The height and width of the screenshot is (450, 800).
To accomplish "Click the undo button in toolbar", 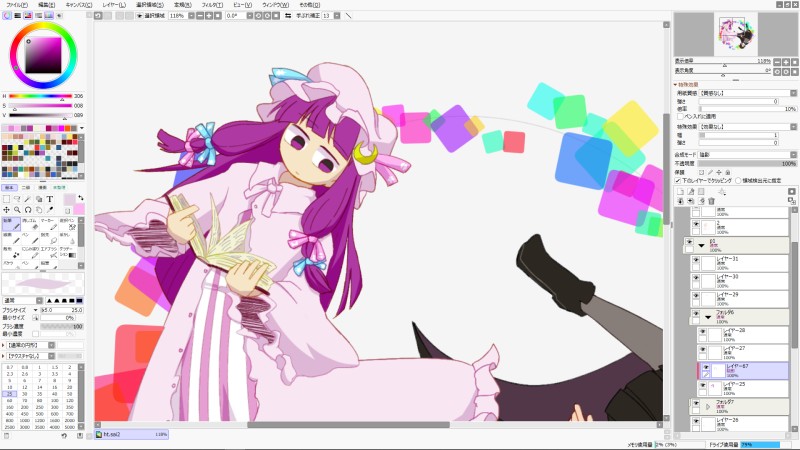I will (x=98, y=16).
